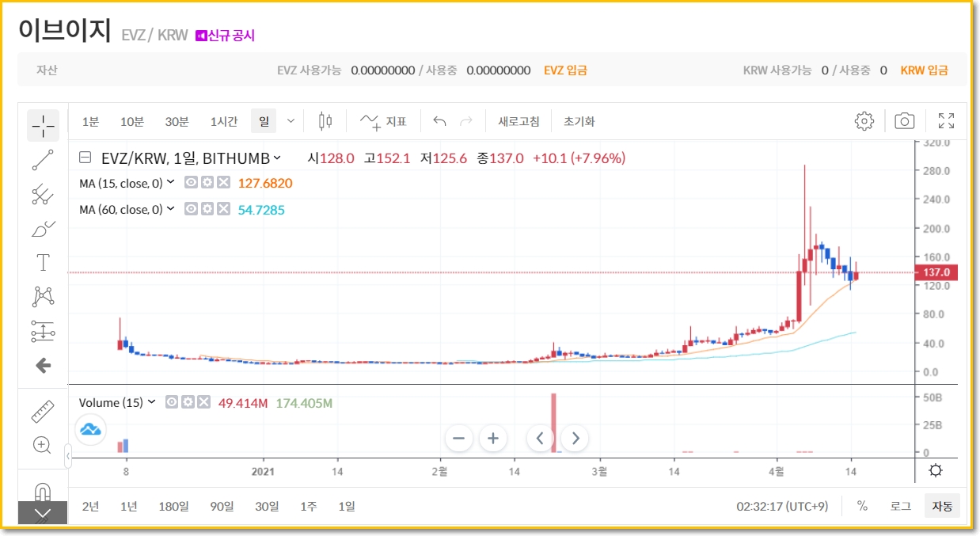Select the trend line drawing tool
This screenshot has height=536, width=980.
43,160
